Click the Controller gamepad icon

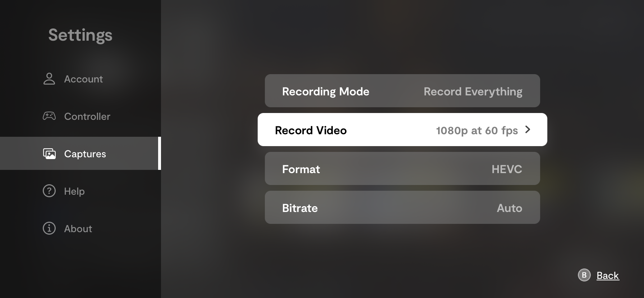point(49,116)
